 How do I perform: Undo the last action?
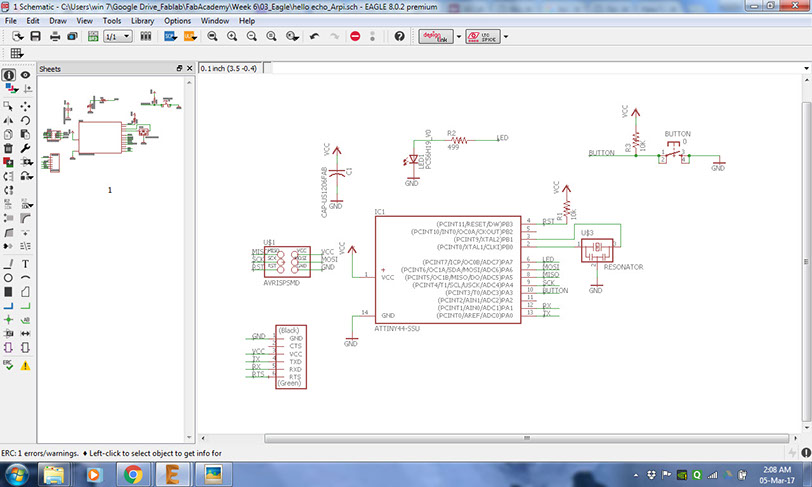click(314, 36)
